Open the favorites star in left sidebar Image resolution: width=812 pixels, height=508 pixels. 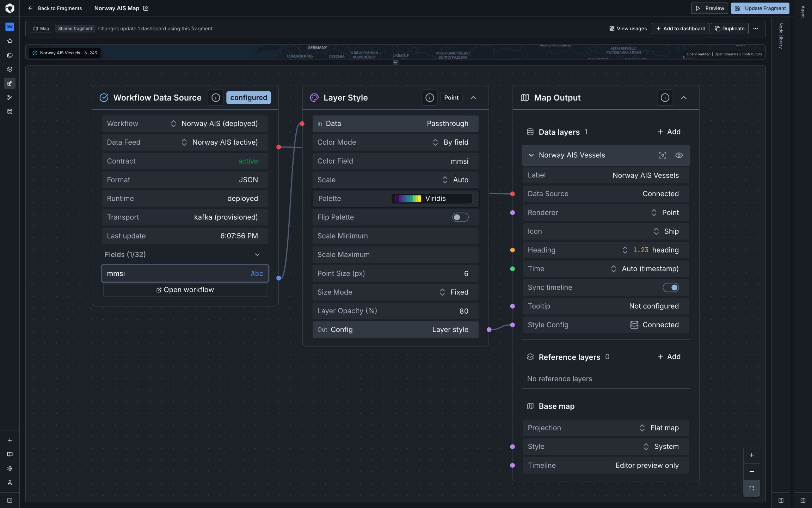(x=10, y=41)
